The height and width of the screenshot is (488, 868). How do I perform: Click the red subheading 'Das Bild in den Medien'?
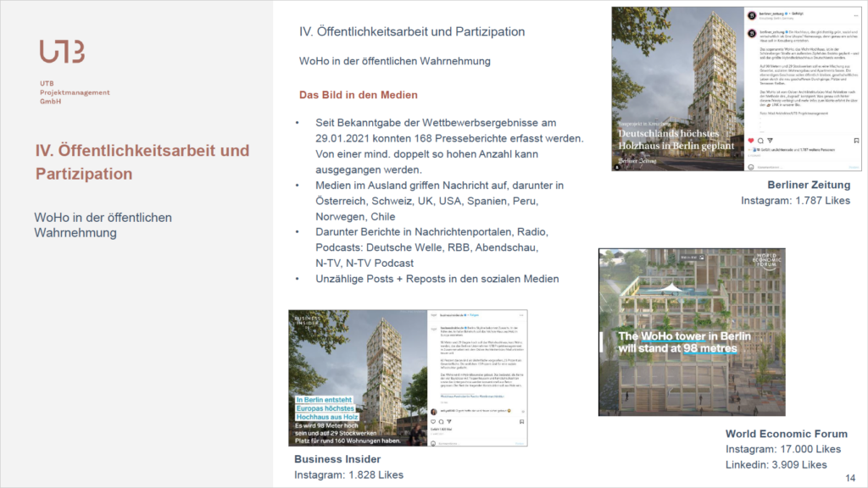[359, 95]
